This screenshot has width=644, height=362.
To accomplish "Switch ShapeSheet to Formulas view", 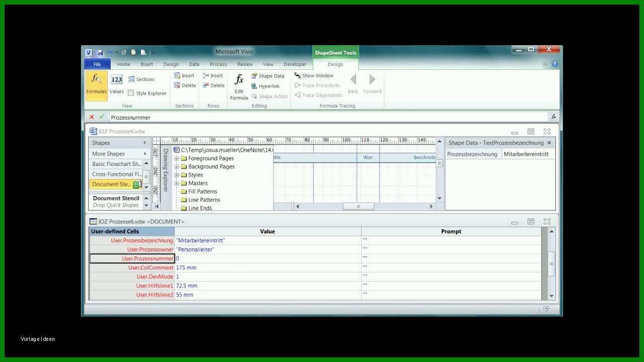I will pos(96,85).
